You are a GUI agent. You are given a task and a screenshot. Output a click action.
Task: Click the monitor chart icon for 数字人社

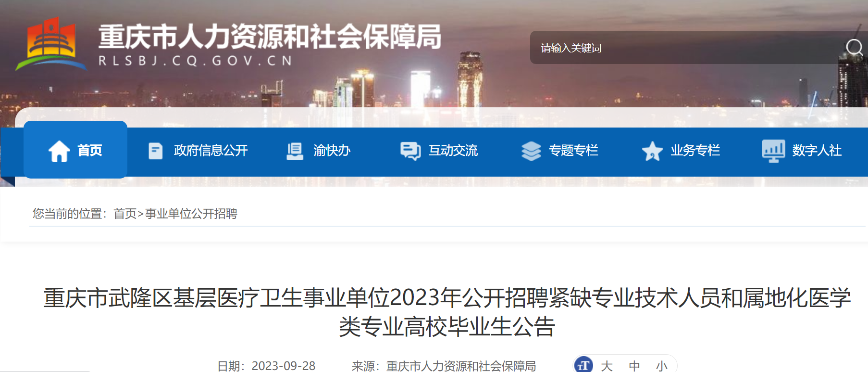(773, 151)
